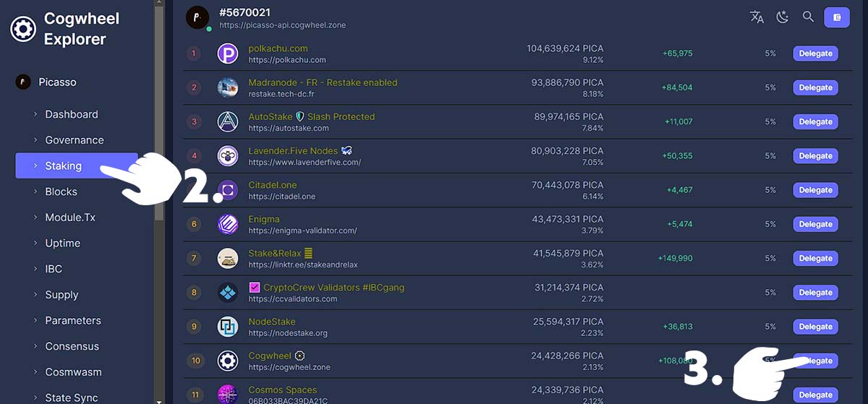868x404 pixels.
Task: Open the search magnifier icon
Action: (x=808, y=17)
